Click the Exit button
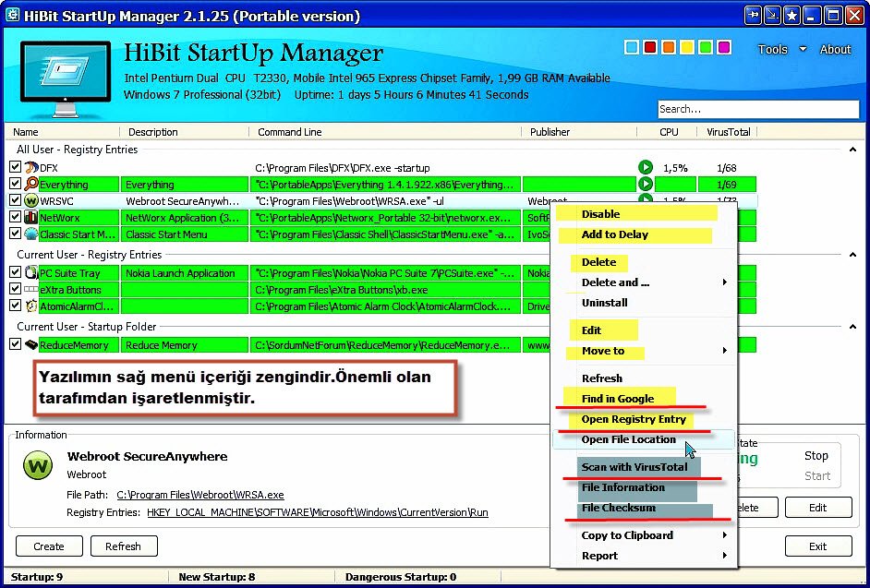This screenshot has height=588, width=870. coord(818,546)
